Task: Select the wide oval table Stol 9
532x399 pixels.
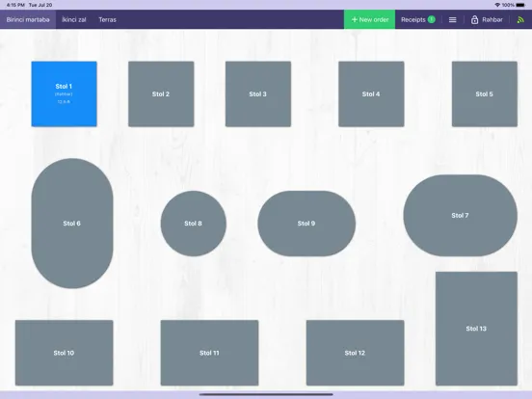Action: pyautogui.click(x=306, y=224)
